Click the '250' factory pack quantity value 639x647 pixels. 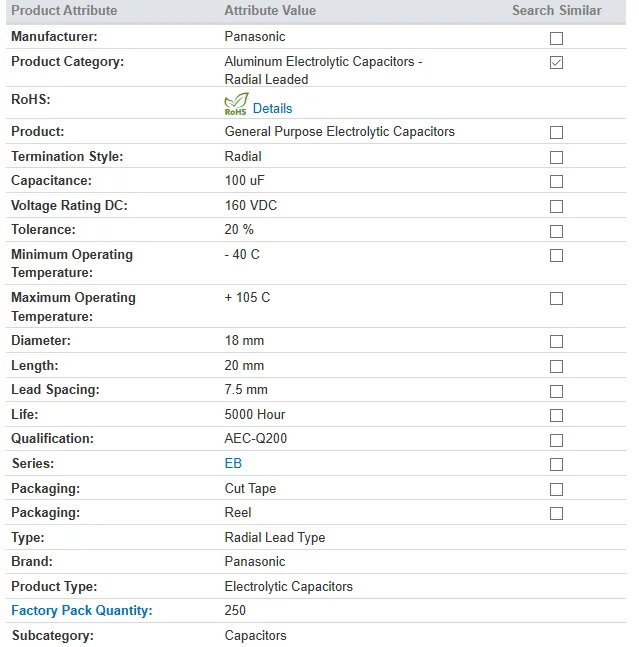[x=235, y=610]
